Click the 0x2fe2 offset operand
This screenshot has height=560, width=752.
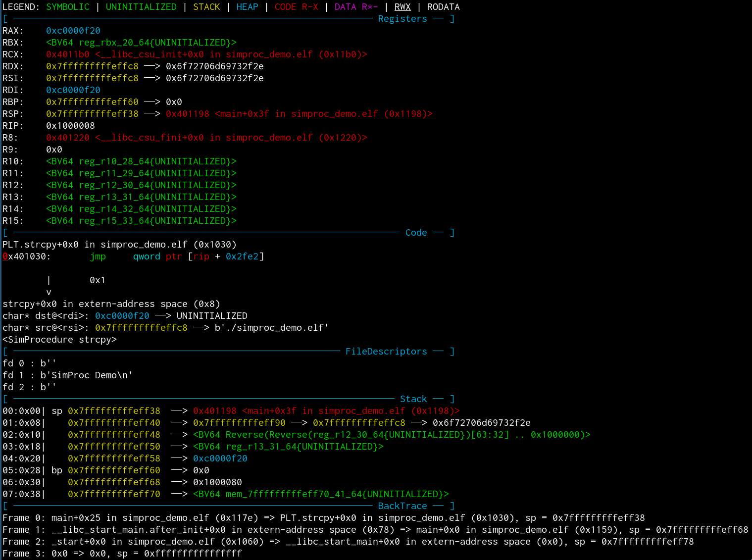(x=242, y=256)
